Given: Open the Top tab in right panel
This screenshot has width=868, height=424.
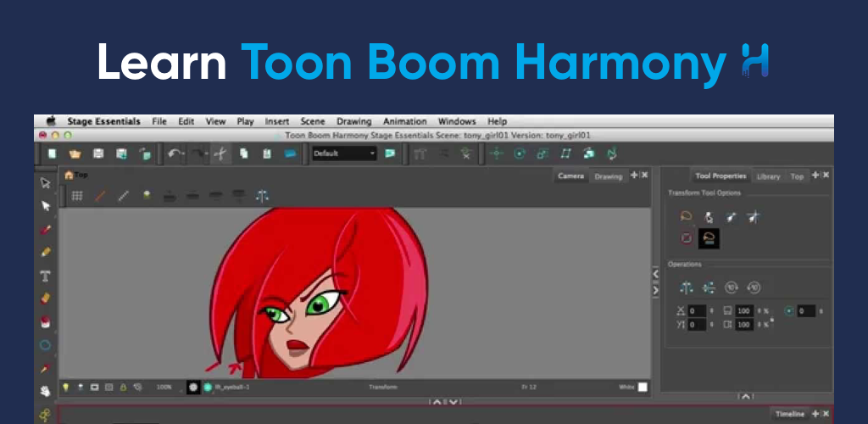Looking at the screenshot, I should pos(797,176).
